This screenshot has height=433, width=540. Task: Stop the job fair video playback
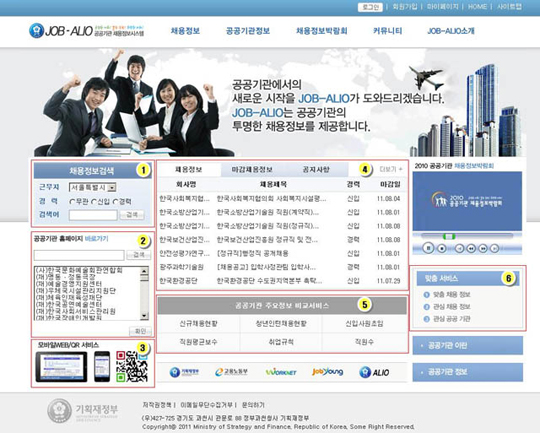click(x=442, y=248)
